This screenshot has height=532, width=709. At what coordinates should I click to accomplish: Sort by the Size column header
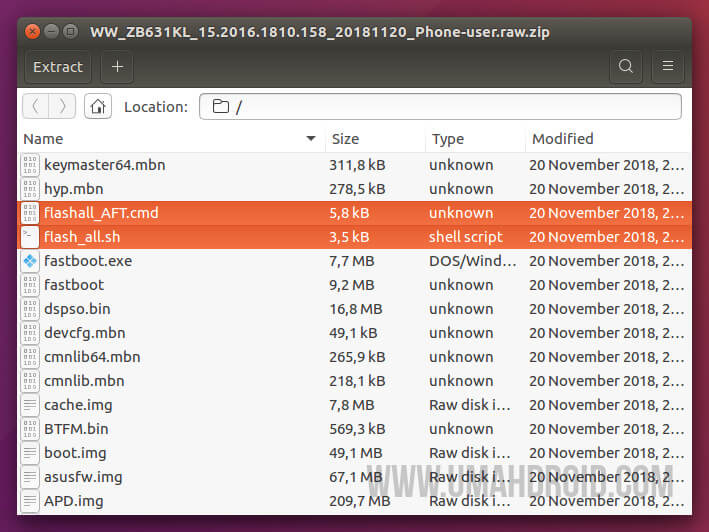point(375,139)
